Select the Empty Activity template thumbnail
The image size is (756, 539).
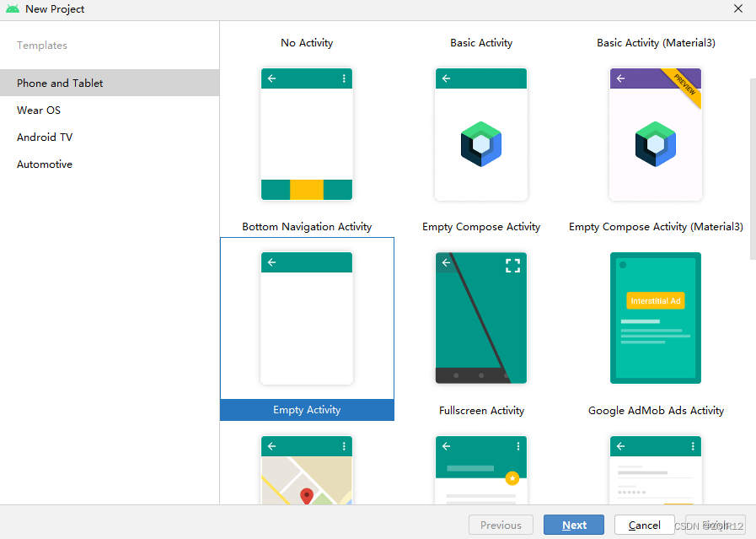(307, 318)
